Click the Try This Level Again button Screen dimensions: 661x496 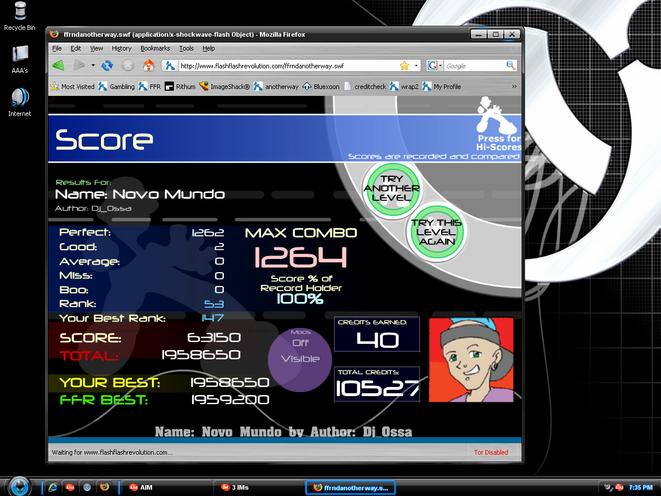(436, 232)
